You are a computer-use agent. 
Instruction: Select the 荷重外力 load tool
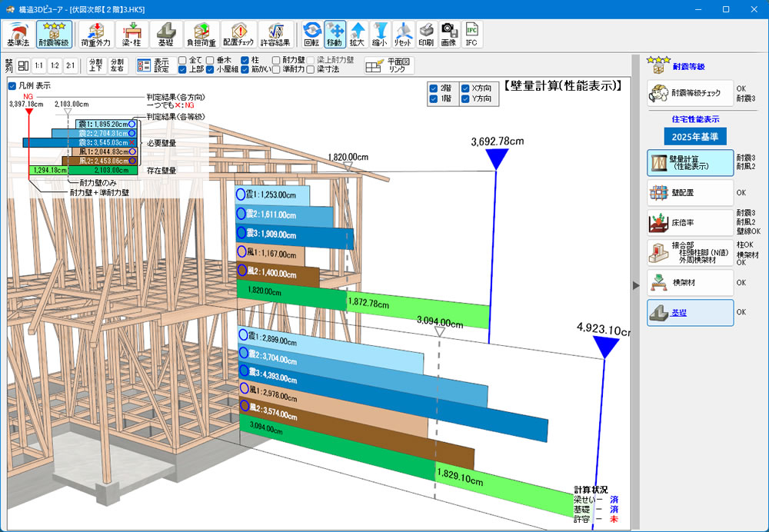click(95, 35)
